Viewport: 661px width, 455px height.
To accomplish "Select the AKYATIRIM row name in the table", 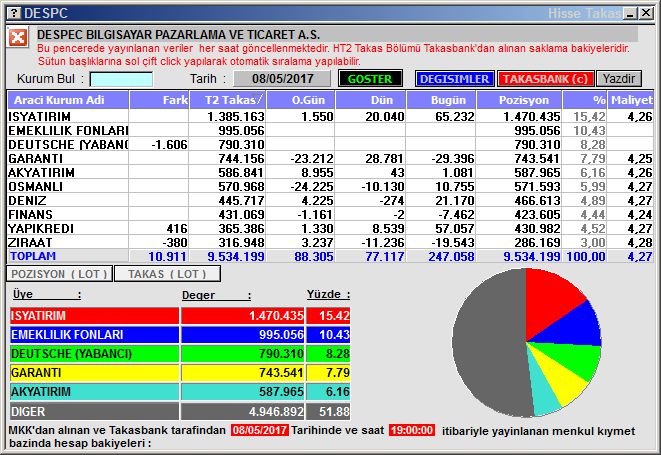I will (41, 172).
